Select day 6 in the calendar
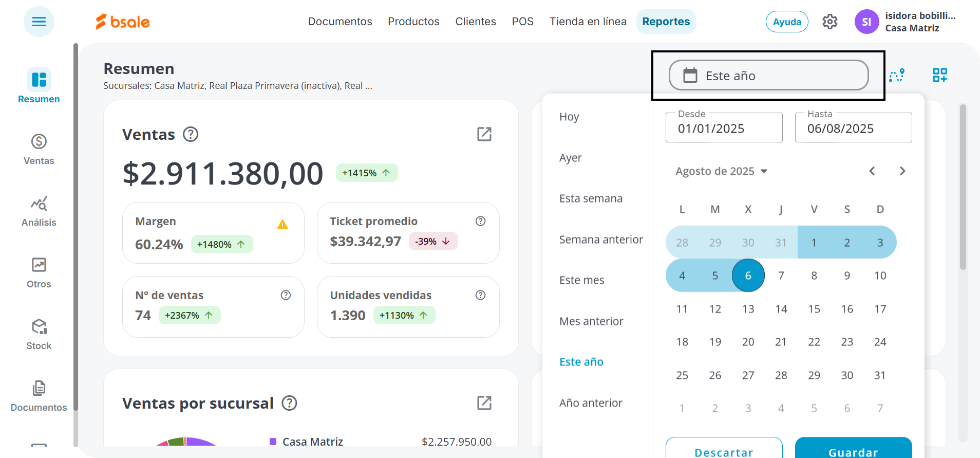Screen dimensions: 980x458 pyautogui.click(x=748, y=276)
